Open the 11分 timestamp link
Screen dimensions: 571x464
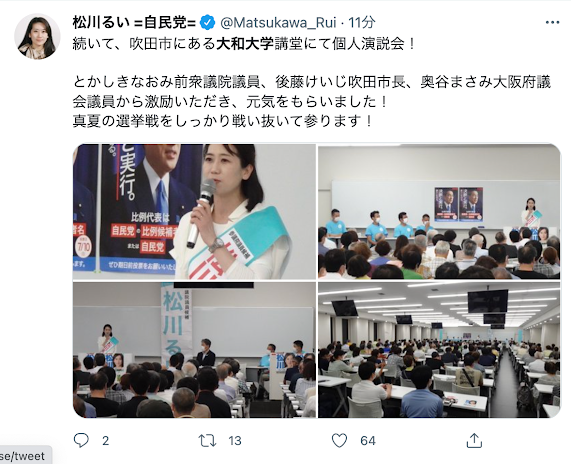coord(362,23)
